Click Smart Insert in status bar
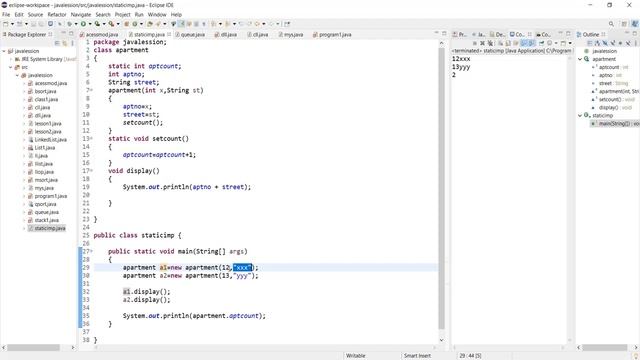 [x=417, y=356]
